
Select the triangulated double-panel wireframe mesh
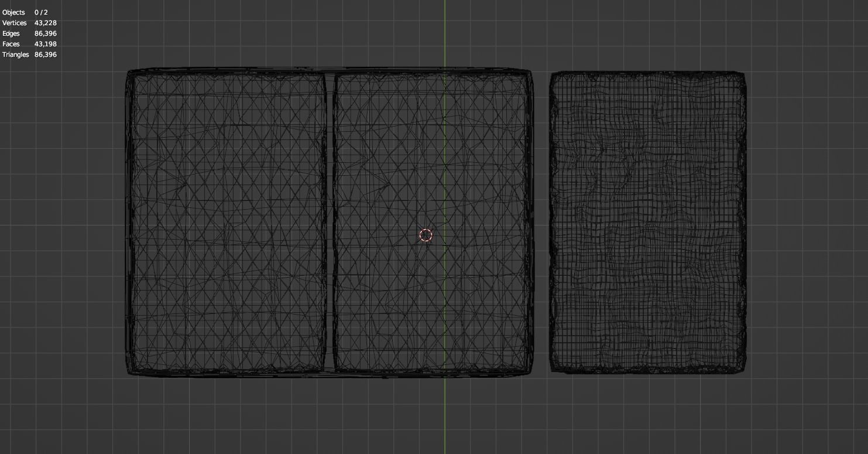(330, 222)
